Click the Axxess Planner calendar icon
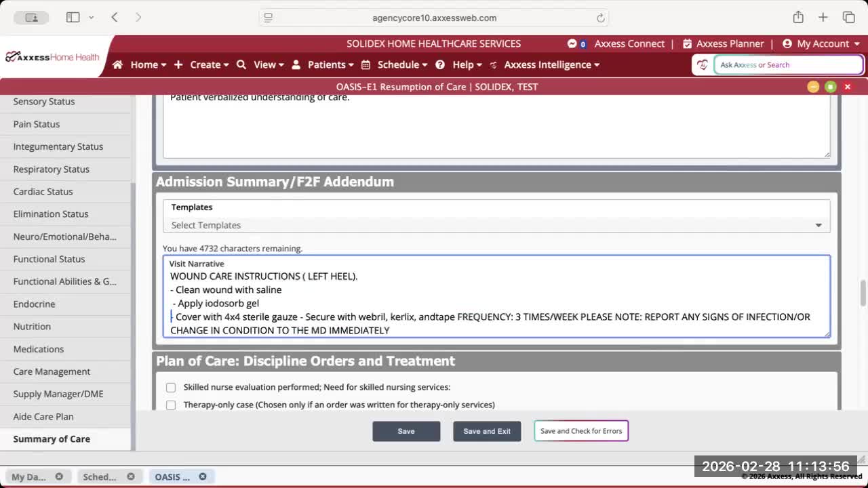868x488 pixels. click(687, 43)
